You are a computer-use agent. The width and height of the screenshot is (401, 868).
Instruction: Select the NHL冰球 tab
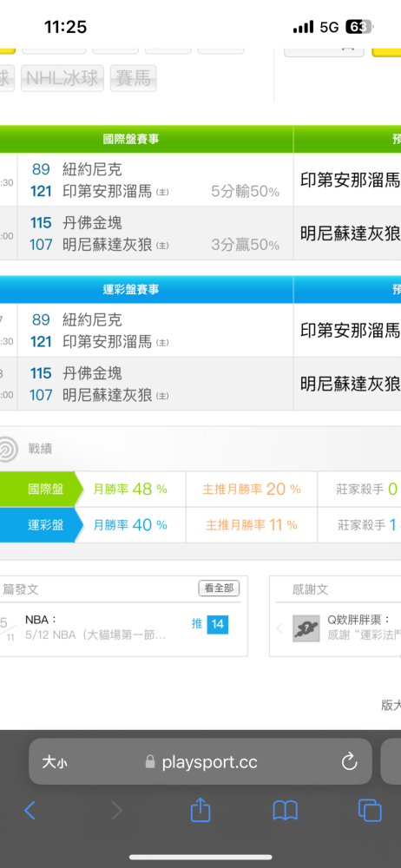(62, 78)
